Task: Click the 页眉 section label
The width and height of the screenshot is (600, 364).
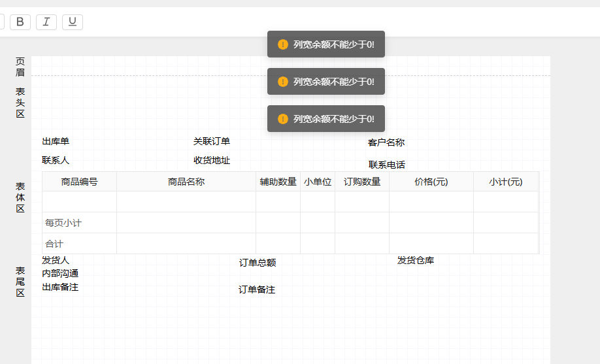Action: [x=20, y=67]
